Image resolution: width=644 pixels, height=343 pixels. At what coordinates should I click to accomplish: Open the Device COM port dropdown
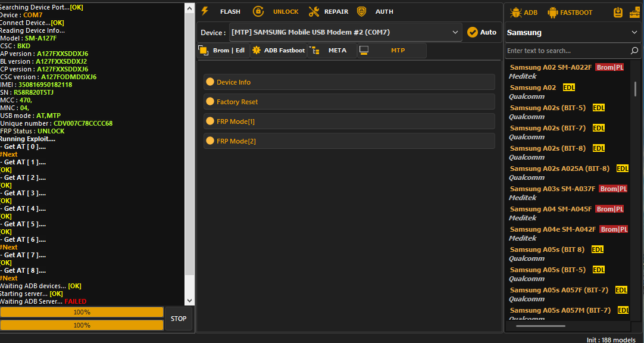tap(345, 32)
